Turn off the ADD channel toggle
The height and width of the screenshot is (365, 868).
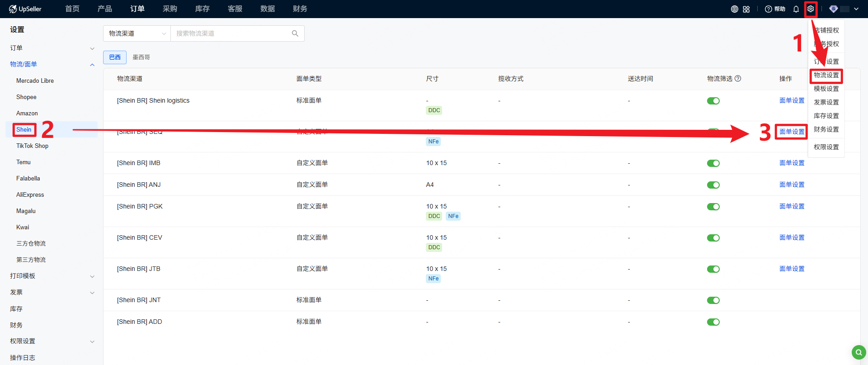[x=713, y=322]
